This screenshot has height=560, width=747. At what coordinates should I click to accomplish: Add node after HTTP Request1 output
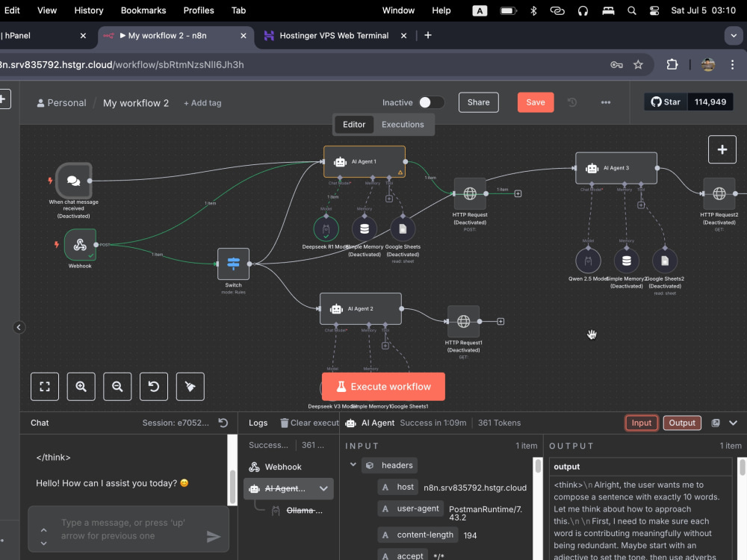pyautogui.click(x=500, y=321)
